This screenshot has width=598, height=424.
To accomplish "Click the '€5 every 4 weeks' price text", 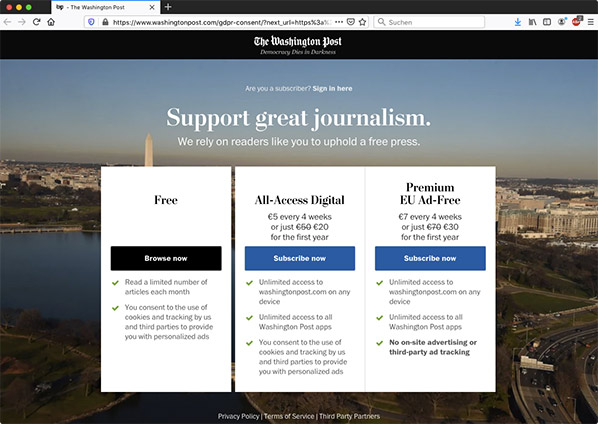I will pyautogui.click(x=299, y=217).
